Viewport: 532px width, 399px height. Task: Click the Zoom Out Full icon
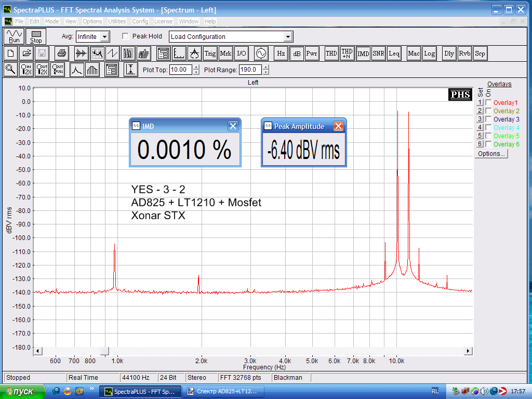(58, 70)
